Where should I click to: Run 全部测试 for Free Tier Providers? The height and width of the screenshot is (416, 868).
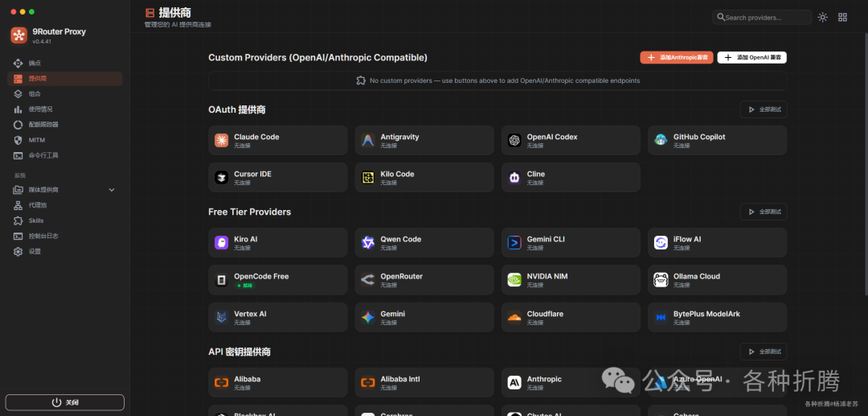pos(764,212)
